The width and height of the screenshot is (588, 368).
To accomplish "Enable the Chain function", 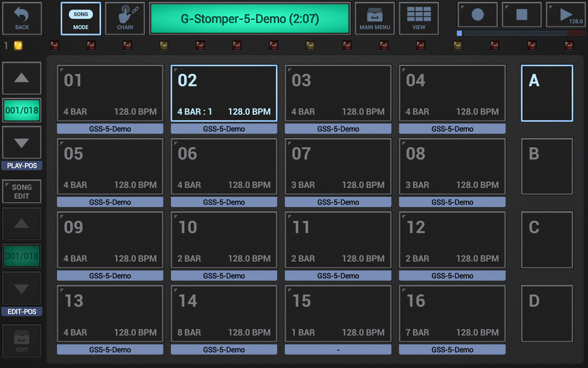I will tap(125, 18).
